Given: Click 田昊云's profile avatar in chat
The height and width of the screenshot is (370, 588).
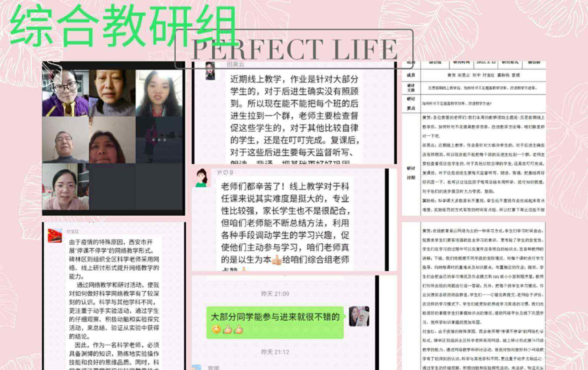Looking at the screenshot, I should tap(211, 71).
